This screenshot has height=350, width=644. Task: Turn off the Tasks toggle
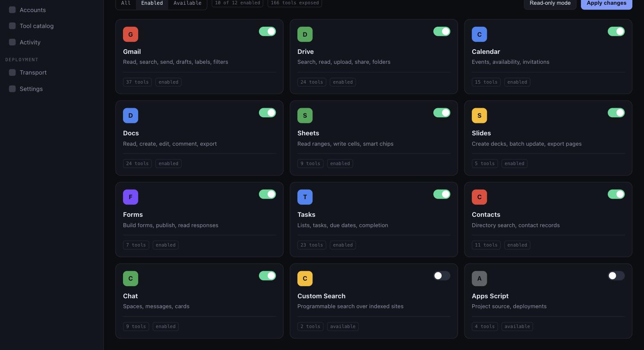pyautogui.click(x=442, y=194)
